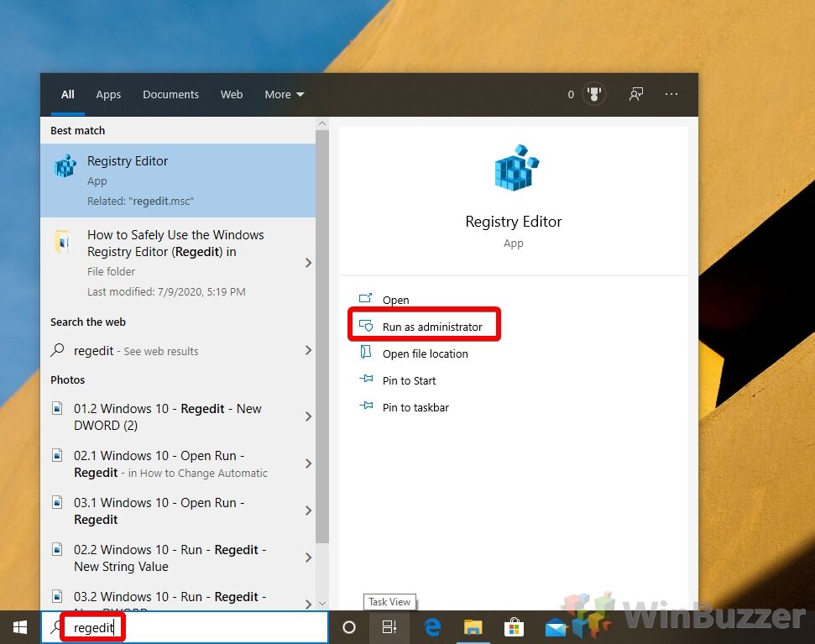Switch to the All tab
The width and height of the screenshot is (815, 644).
[x=68, y=95]
